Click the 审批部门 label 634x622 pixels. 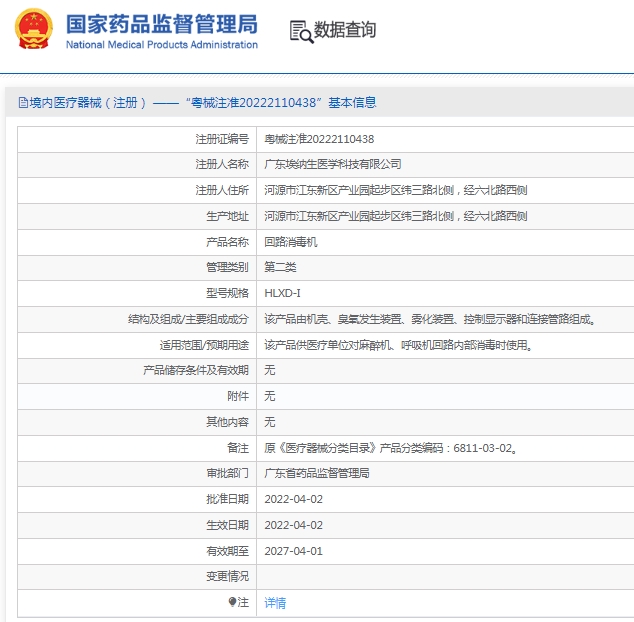227,473
